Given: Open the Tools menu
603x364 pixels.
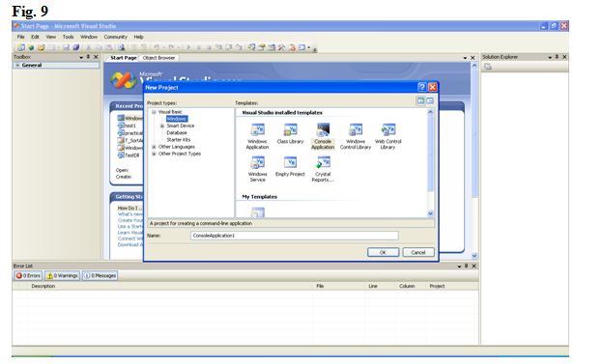Looking at the screenshot, I should (x=68, y=37).
